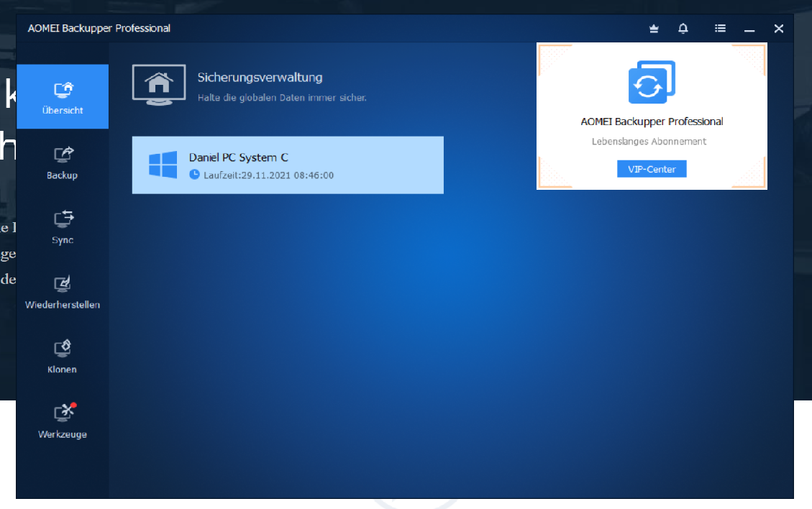Open the Werkzeuge tools section
812x509 pixels.
tap(62, 421)
